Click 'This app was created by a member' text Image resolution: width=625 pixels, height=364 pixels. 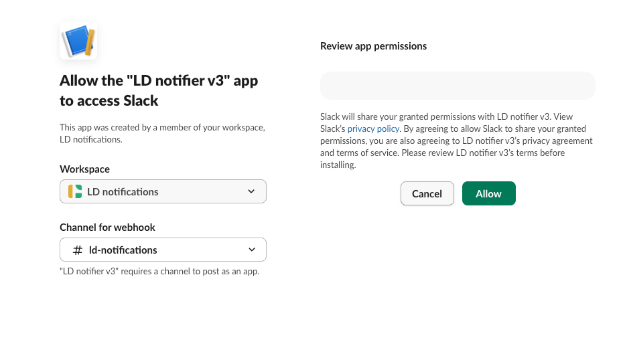(162, 133)
